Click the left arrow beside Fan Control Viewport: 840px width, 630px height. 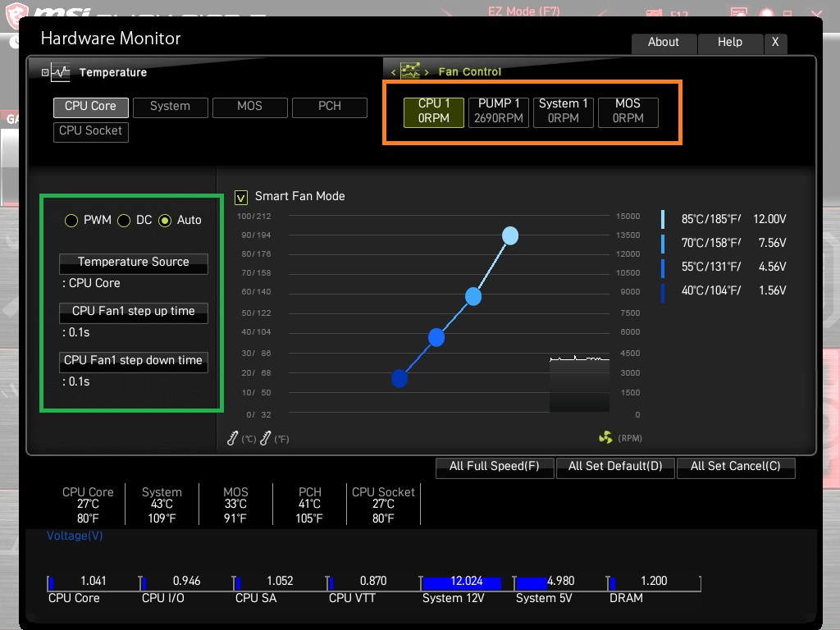pyautogui.click(x=393, y=72)
